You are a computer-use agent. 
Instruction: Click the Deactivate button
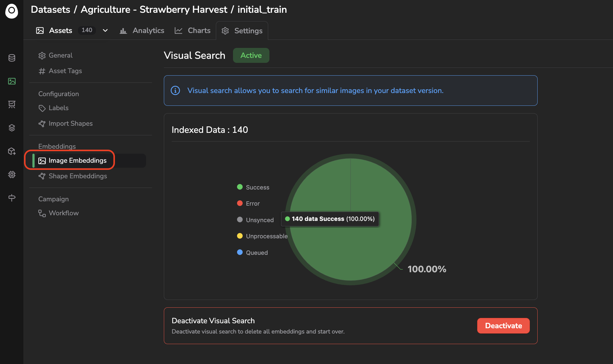[503, 326]
